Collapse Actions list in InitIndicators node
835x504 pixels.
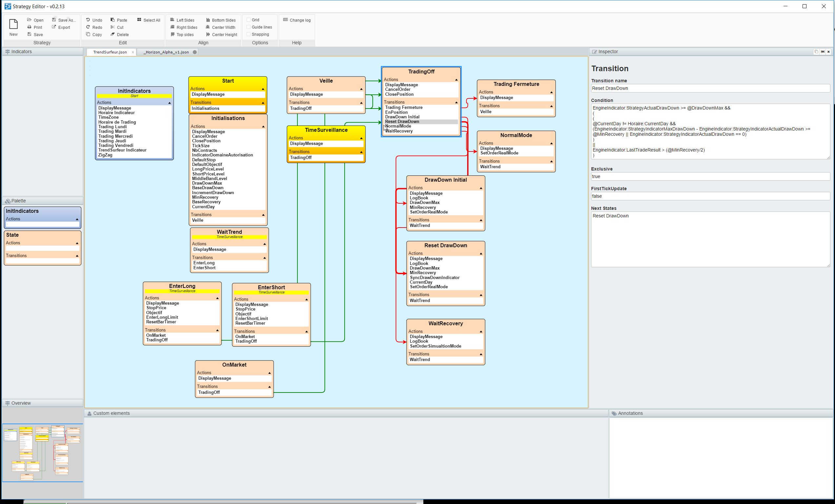click(169, 103)
